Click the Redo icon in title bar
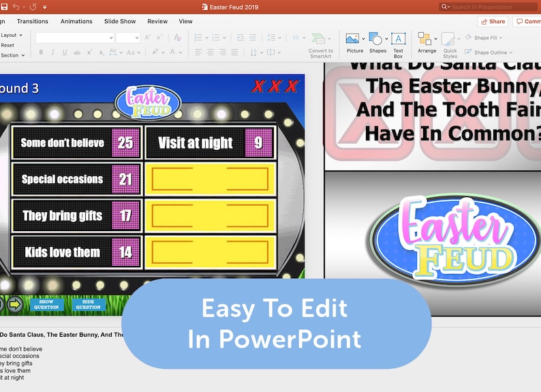This screenshot has width=541, height=392. pos(33,7)
